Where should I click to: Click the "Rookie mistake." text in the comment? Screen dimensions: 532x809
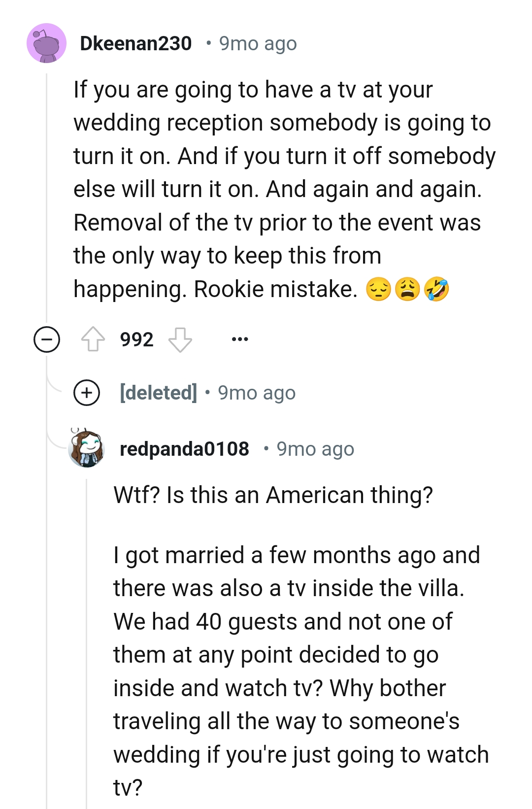[275, 289]
